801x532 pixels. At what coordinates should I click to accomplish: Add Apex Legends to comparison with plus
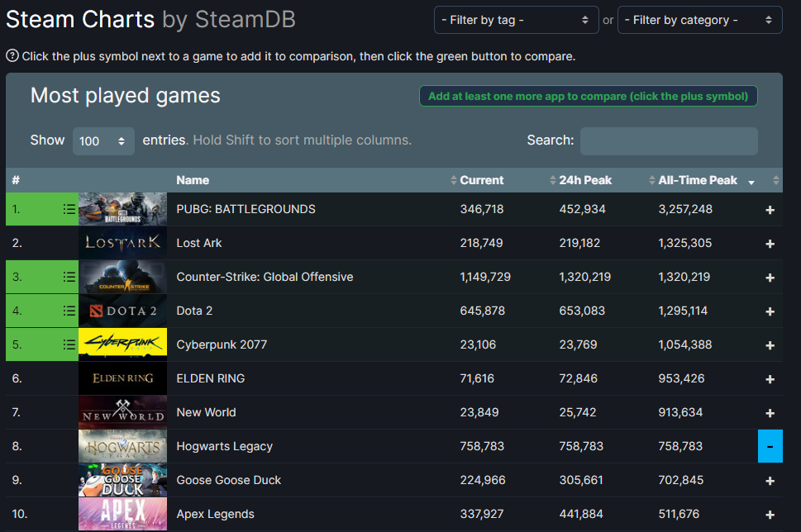click(770, 515)
